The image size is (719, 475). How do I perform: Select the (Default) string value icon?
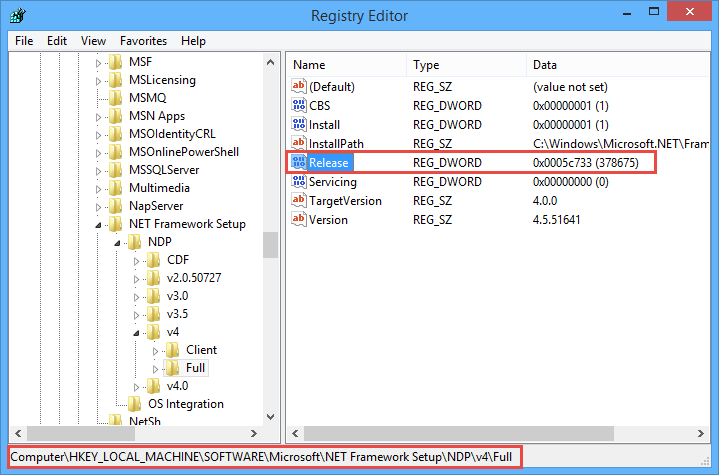[298, 86]
